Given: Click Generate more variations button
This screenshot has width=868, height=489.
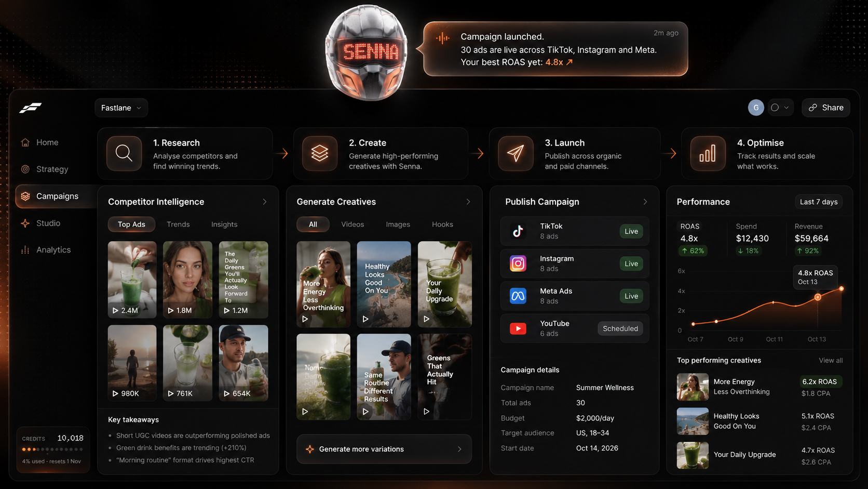Looking at the screenshot, I should pos(384,449).
